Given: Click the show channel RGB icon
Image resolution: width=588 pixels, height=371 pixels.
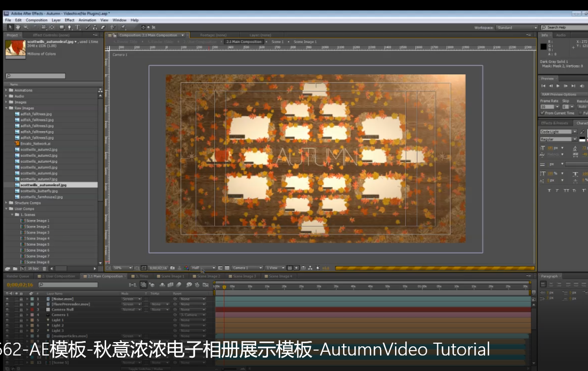Looking at the screenshot, I should (x=187, y=268).
